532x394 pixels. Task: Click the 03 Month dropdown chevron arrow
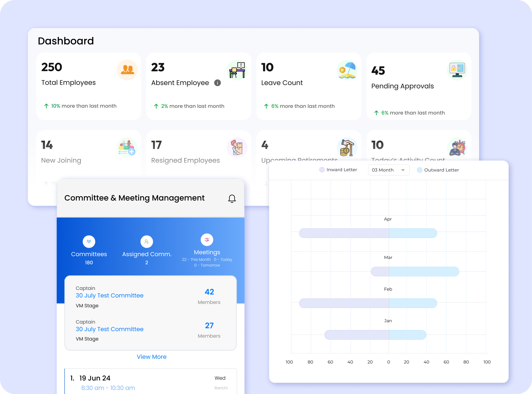pos(403,170)
